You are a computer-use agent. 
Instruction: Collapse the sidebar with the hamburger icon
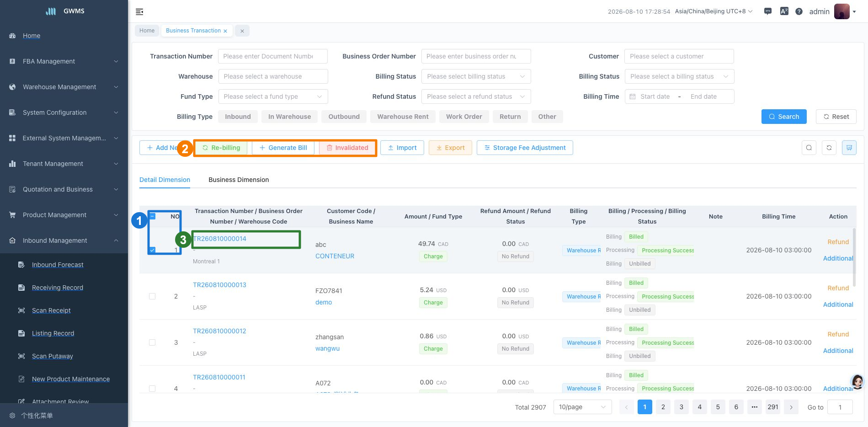click(139, 12)
